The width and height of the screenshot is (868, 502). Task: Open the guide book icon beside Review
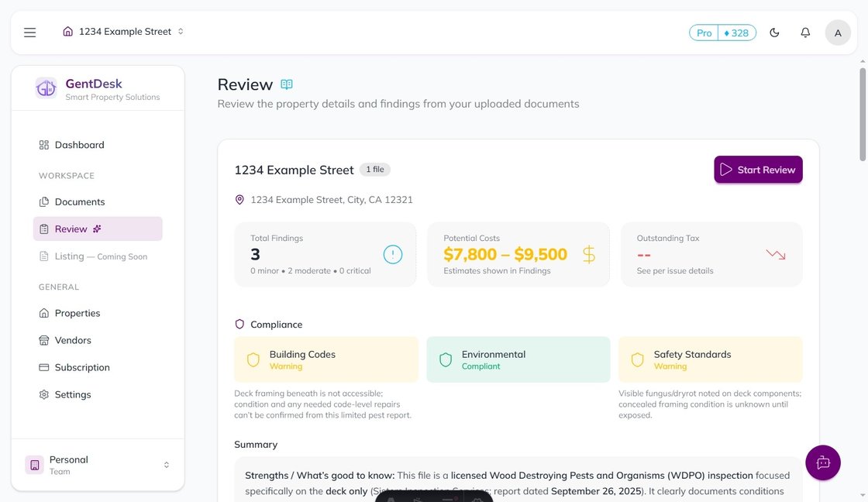click(x=287, y=84)
